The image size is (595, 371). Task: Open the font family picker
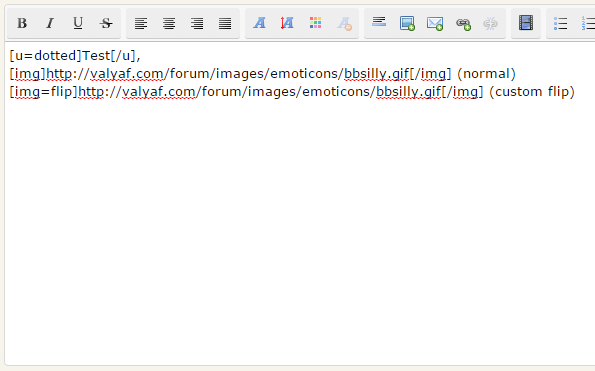click(x=260, y=24)
